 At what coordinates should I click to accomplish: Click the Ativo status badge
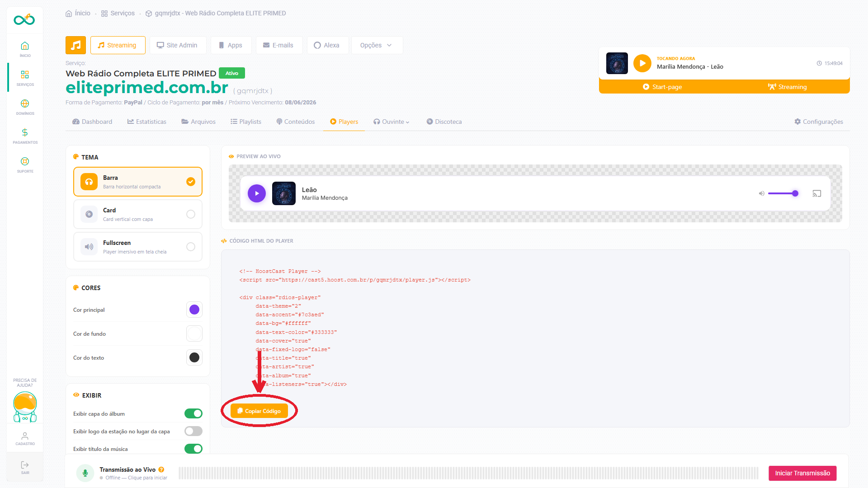click(x=232, y=73)
